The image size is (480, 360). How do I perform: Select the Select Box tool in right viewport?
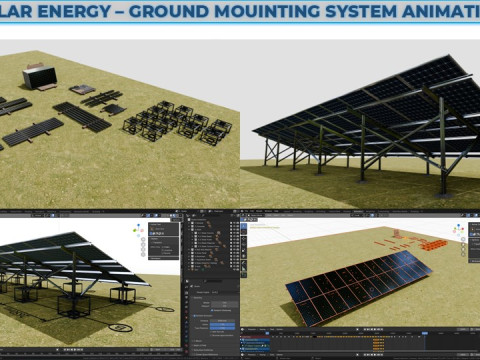point(244,226)
